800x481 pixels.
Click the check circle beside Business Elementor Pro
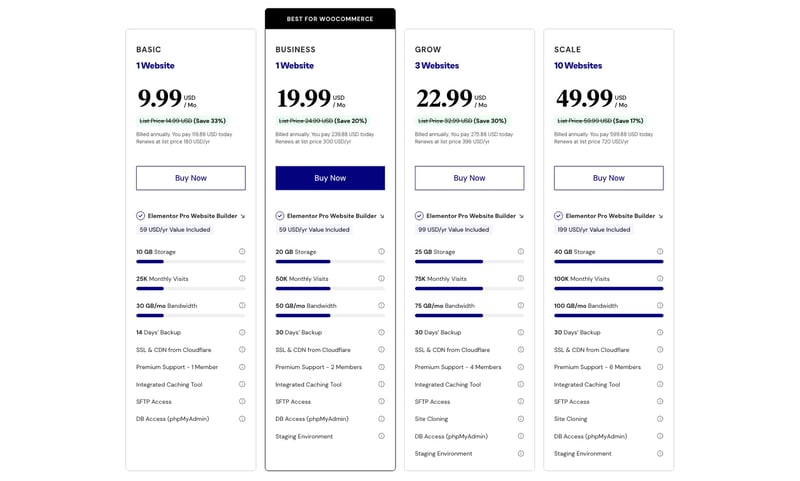pyautogui.click(x=280, y=216)
